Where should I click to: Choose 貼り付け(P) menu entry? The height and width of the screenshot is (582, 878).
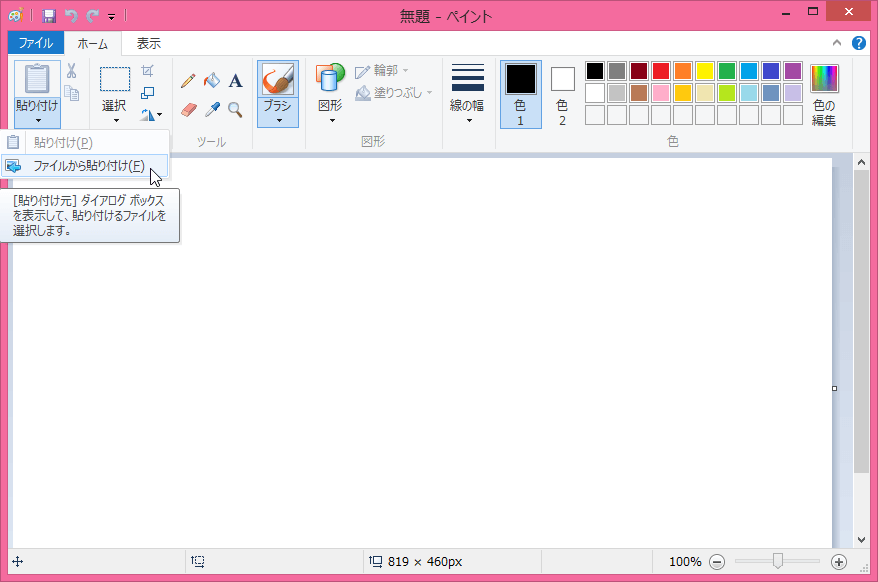point(85,142)
